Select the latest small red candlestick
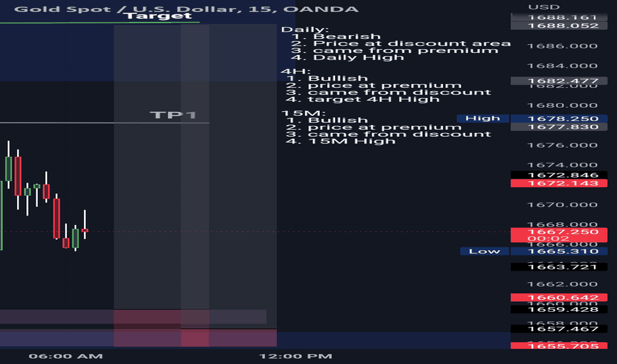The height and width of the screenshot is (364, 617). coord(85,230)
